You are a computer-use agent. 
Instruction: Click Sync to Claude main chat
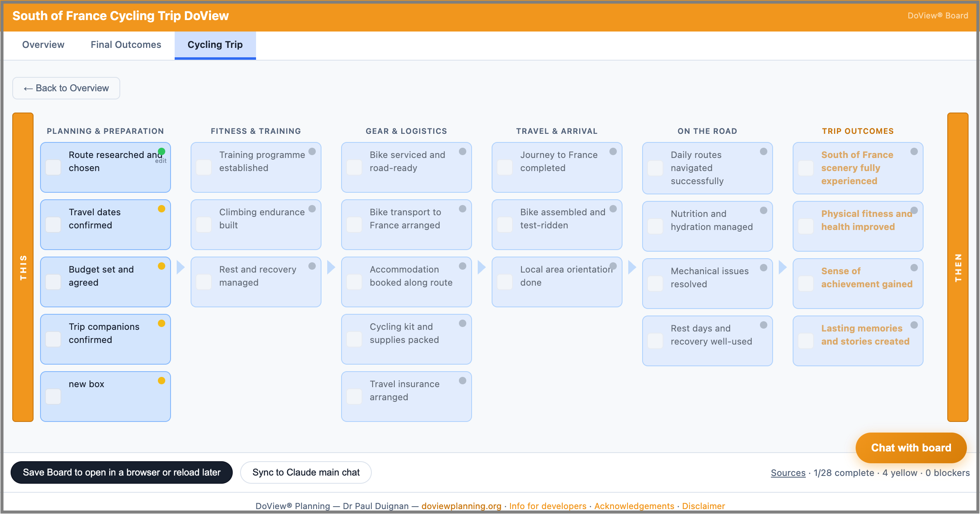(x=306, y=472)
